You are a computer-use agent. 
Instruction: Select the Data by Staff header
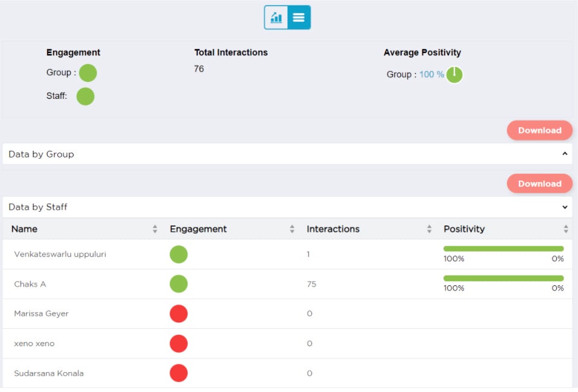(39, 207)
